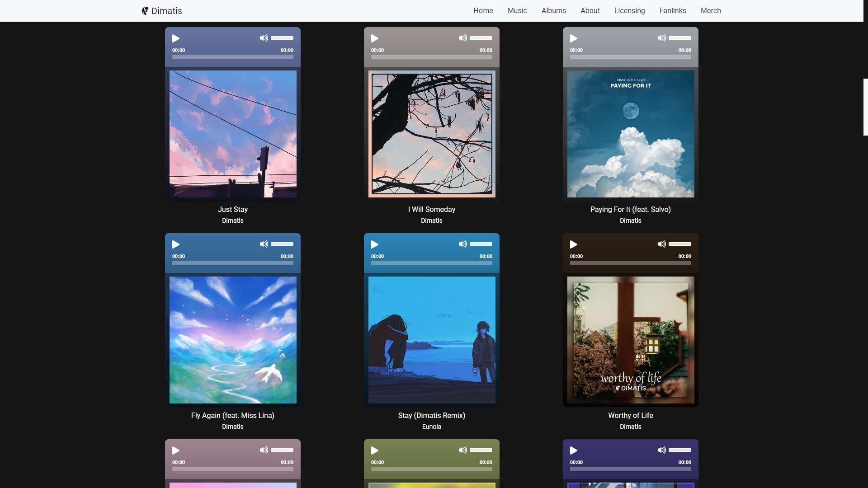Image resolution: width=868 pixels, height=488 pixels.
Task: Click the page vertical scrollbar thumb
Action: click(865, 107)
